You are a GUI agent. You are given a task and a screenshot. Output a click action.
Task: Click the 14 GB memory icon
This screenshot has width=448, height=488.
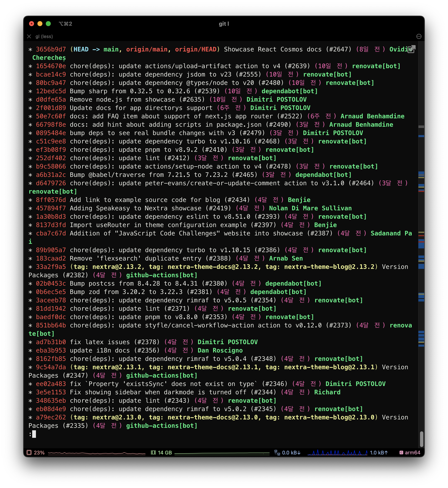[153, 453]
